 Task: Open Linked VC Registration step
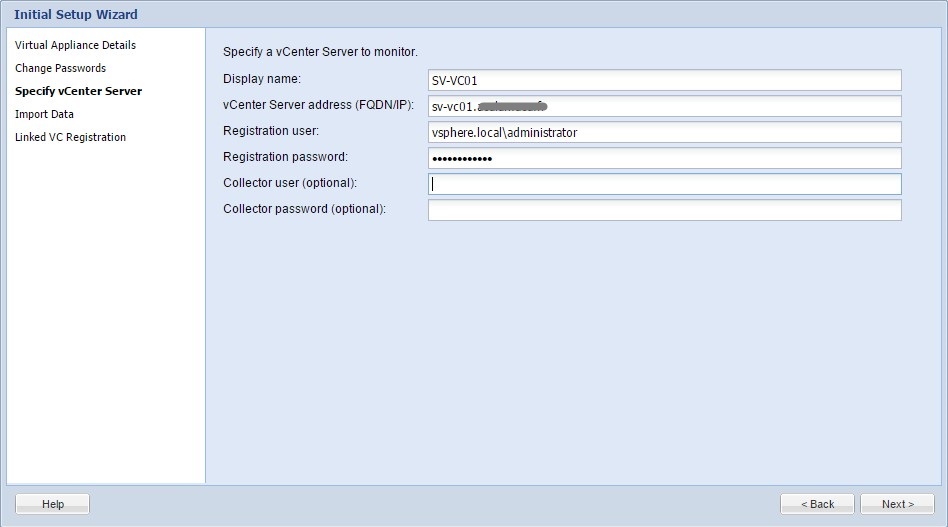(70, 137)
